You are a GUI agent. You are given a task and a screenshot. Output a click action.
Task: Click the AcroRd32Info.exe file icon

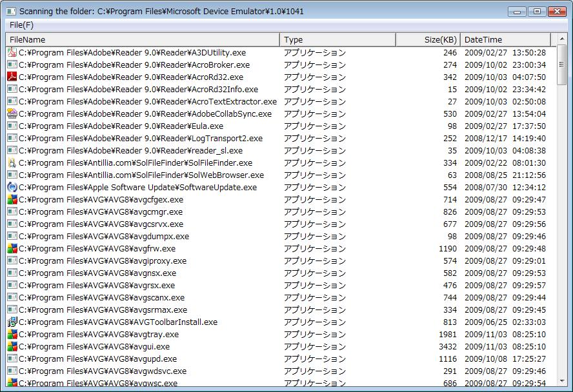pyautogui.click(x=12, y=89)
